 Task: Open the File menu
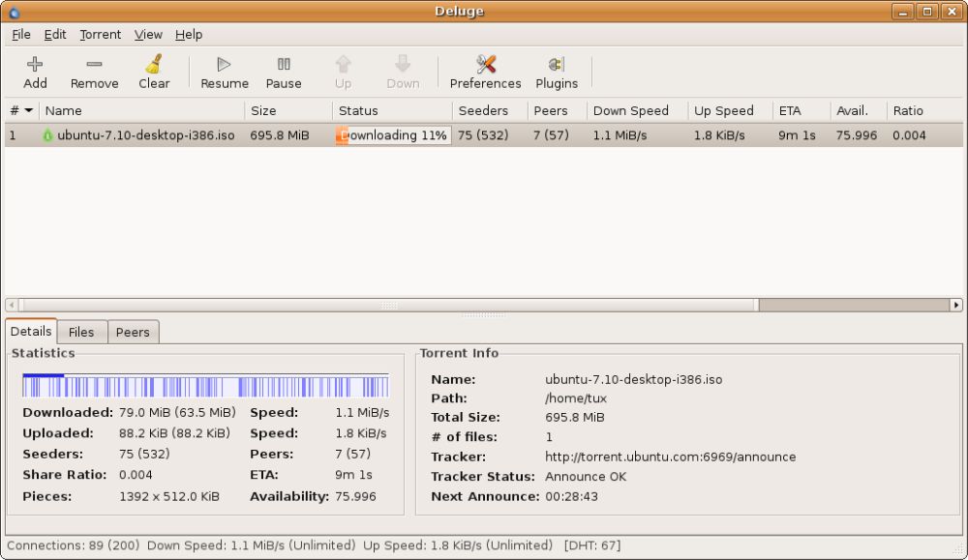click(21, 35)
